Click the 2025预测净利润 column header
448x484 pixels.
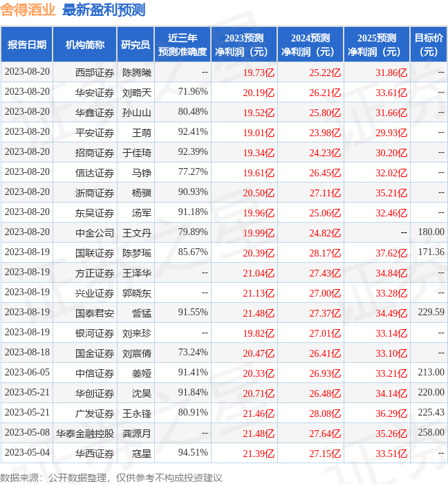coord(377,45)
